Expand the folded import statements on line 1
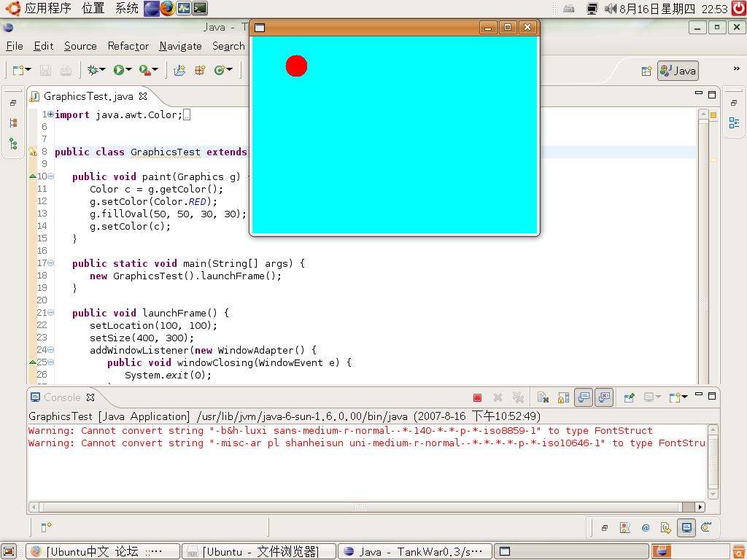Viewport: 747px width, 560px height. [x=51, y=114]
